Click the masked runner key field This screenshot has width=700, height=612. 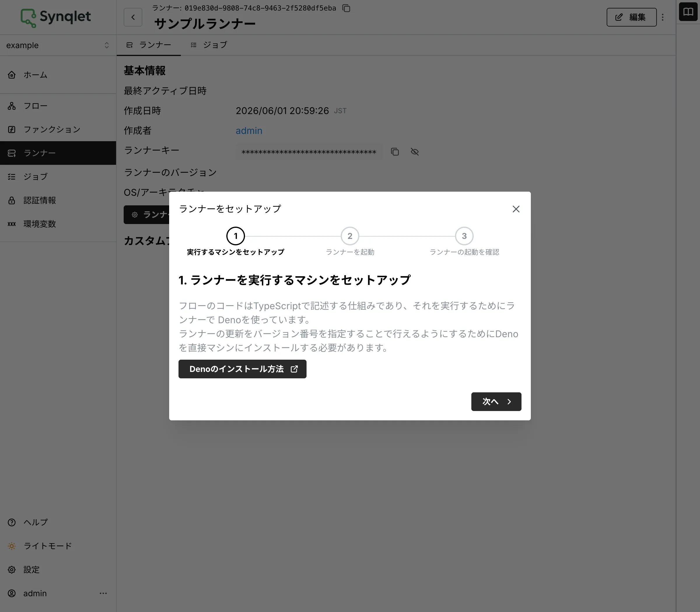309,152
